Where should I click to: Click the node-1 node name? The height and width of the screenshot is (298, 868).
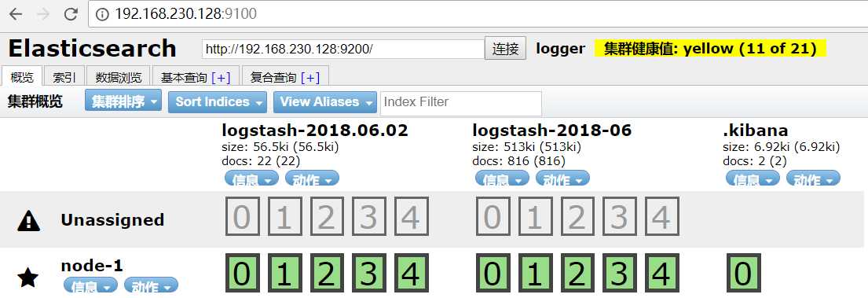pyautogui.click(x=92, y=266)
